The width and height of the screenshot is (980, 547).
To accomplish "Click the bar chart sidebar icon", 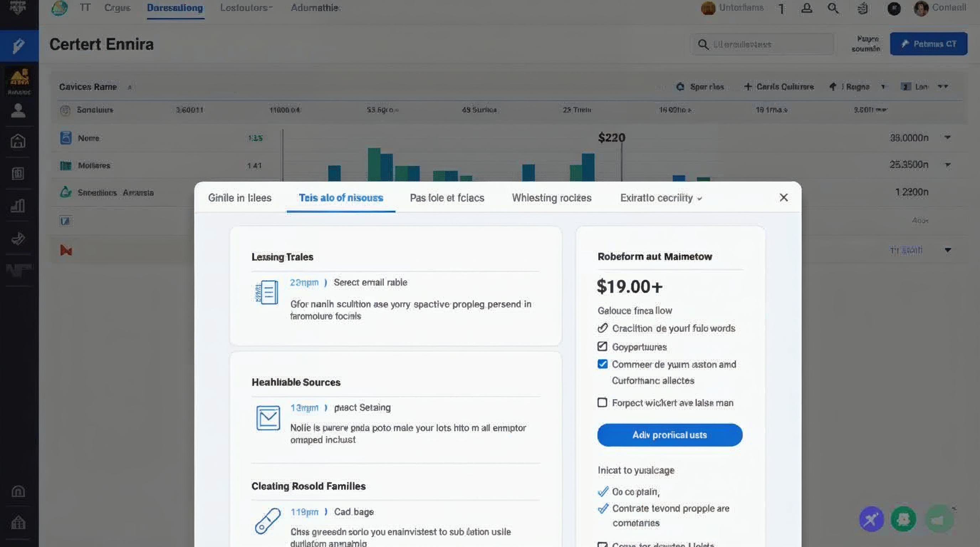I will [x=18, y=206].
